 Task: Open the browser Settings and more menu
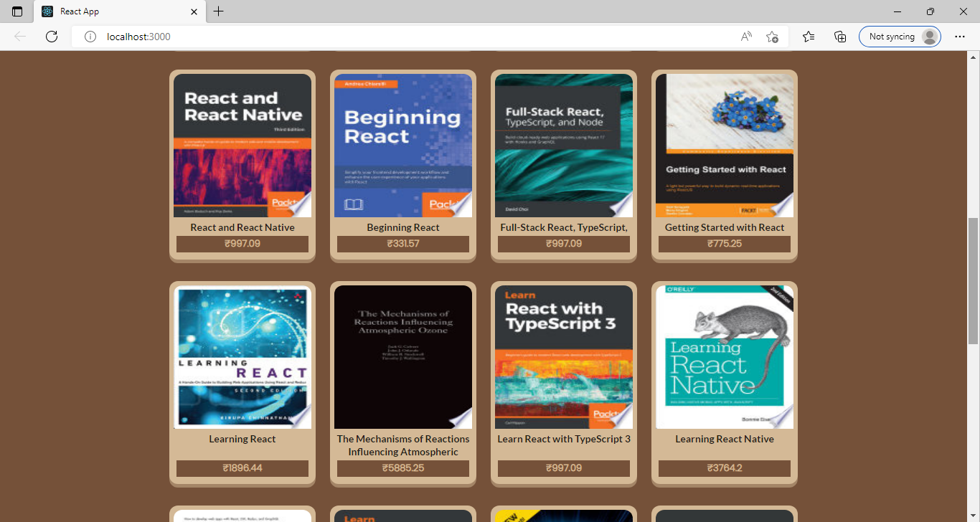coord(960,37)
